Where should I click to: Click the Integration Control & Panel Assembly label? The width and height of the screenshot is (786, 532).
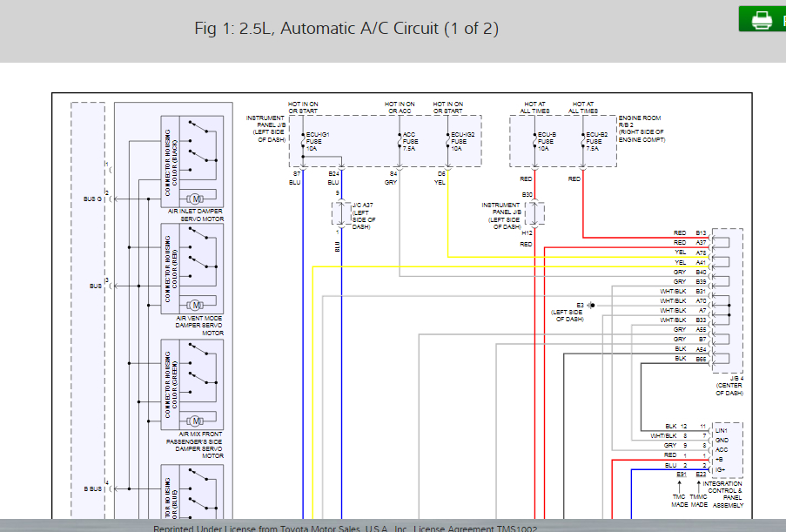tap(725, 495)
